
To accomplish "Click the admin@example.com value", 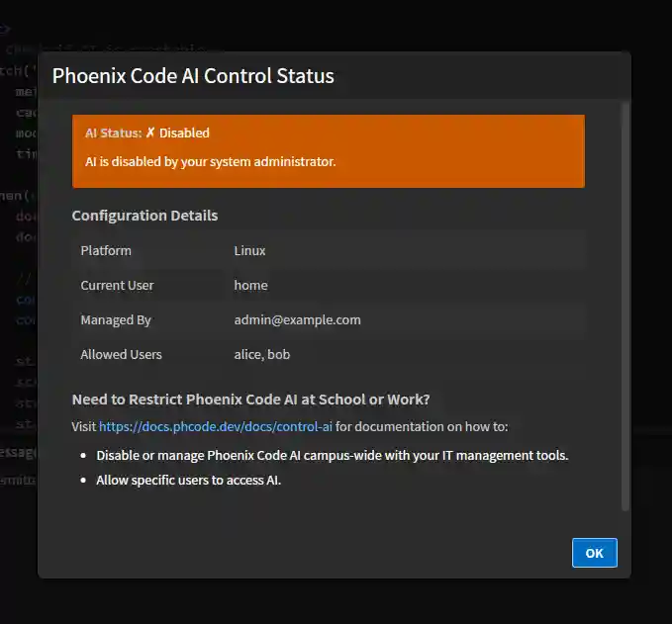I will [297, 320].
